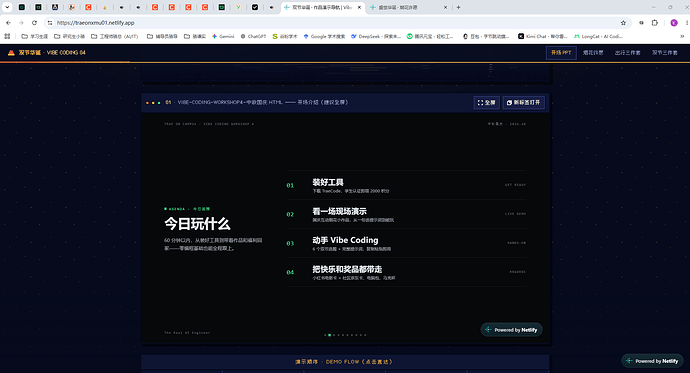This screenshot has width=690, height=373.
Task: Click the 演示顺序 DEMO FLOW header
Action: coord(345,362)
